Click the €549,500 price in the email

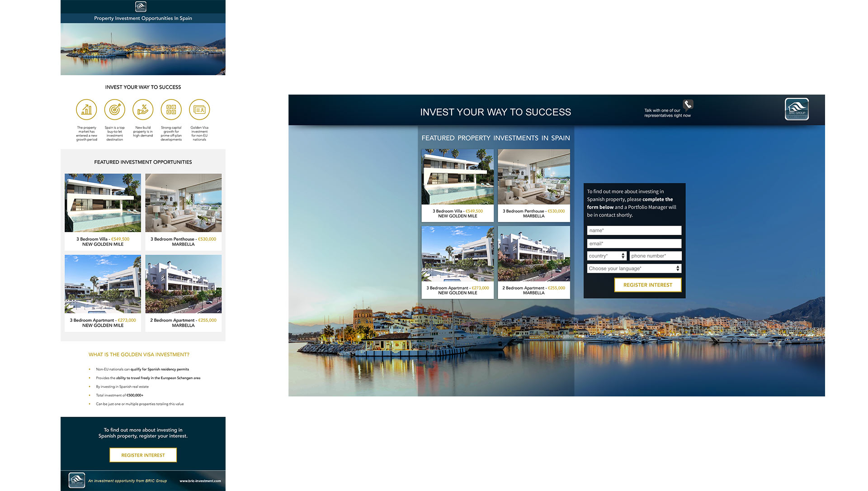[120, 239]
